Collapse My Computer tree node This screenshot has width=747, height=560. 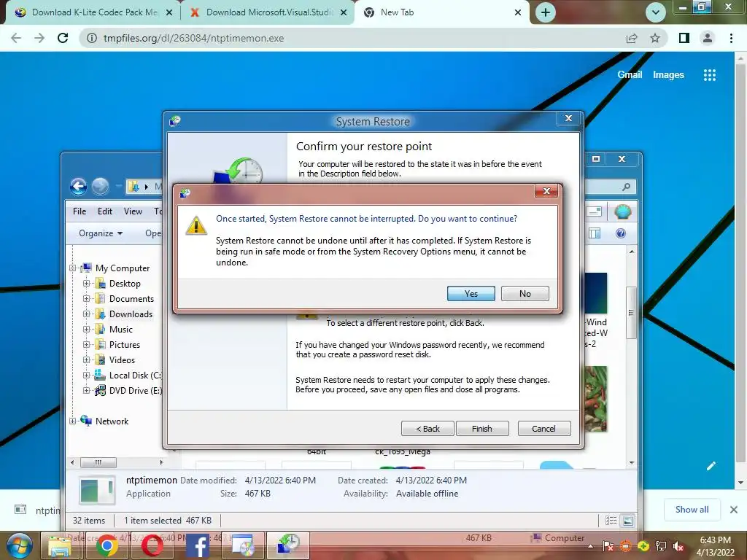72,268
